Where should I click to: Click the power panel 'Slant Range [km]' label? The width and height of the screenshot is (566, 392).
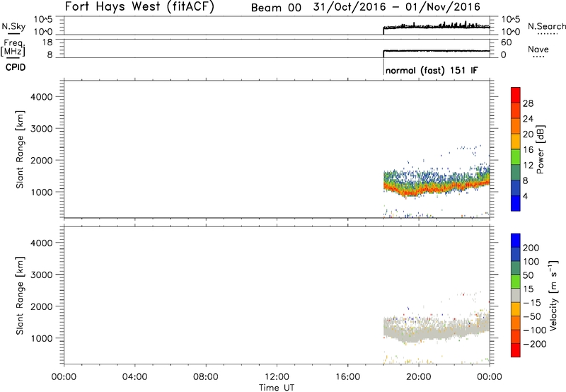point(20,149)
